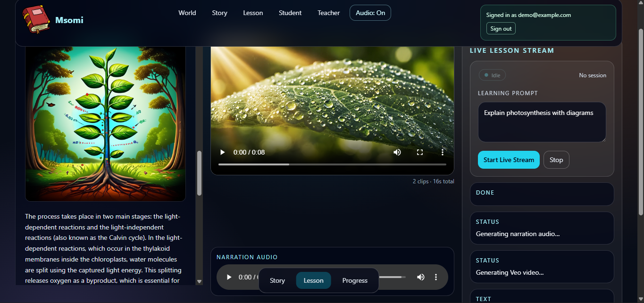
Task: Click the scroll down arrow of lesson panel
Action: tap(199, 281)
